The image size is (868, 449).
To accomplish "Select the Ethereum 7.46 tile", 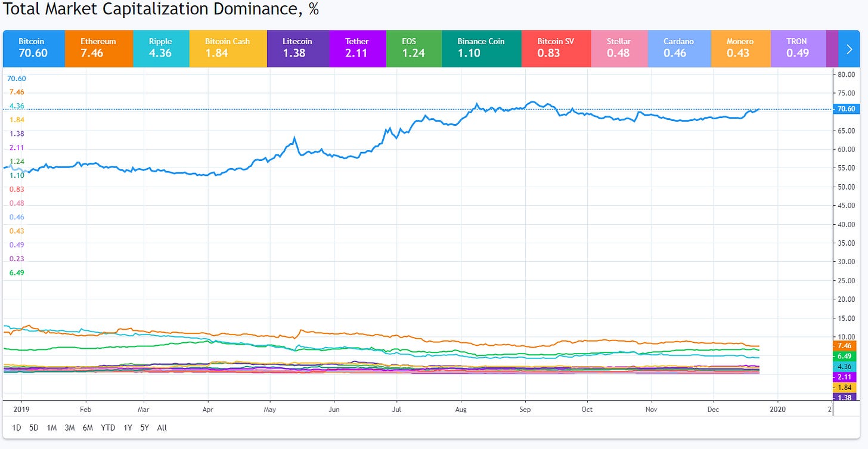I will click(98, 48).
